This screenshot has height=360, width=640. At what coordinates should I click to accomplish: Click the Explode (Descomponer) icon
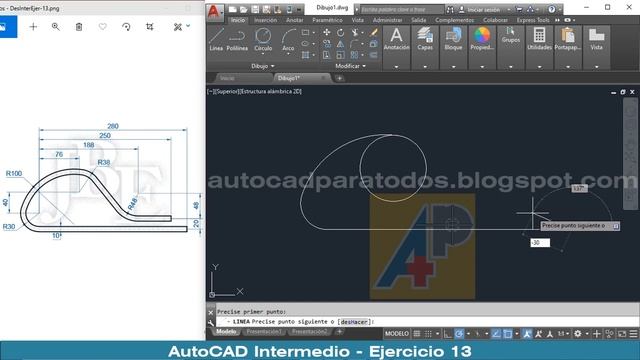[x=373, y=44]
